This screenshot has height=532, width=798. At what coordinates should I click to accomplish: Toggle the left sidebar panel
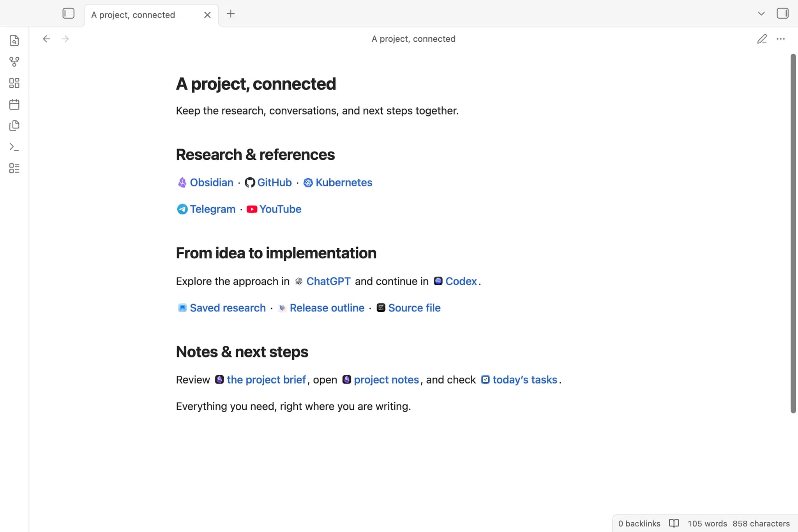click(68, 14)
